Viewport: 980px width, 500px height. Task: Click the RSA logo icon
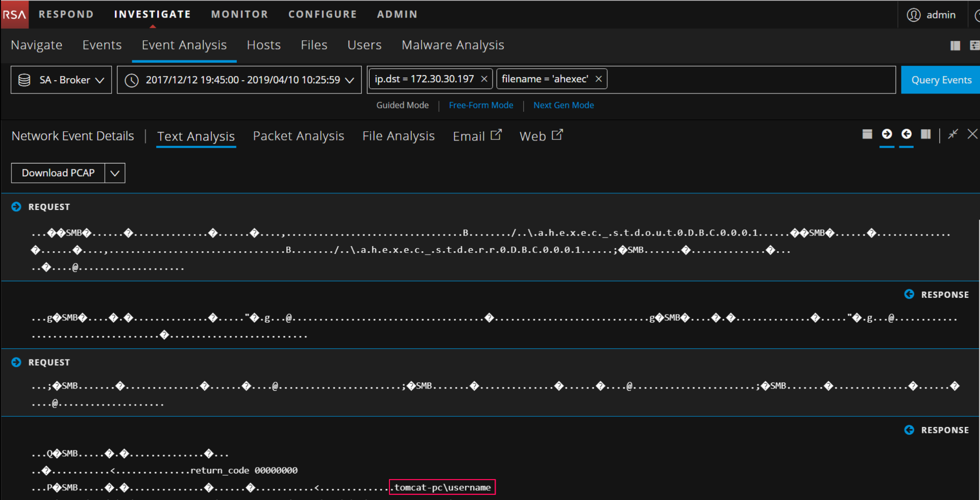(x=14, y=14)
